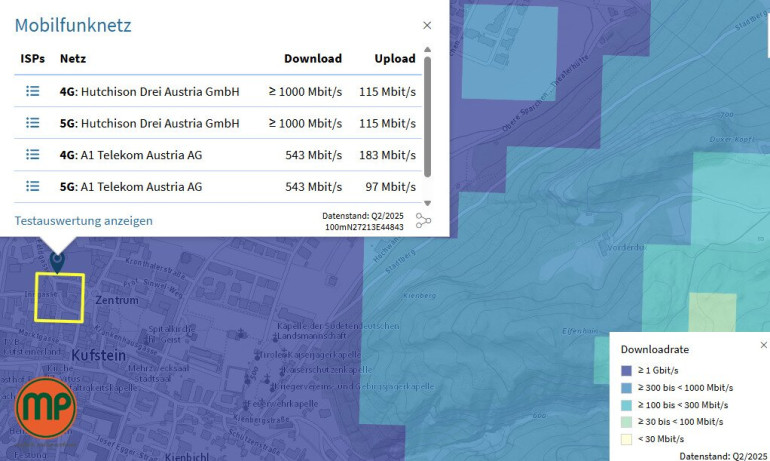The height and width of the screenshot is (461, 770).
Task: Open details for 4G Hutchison Drei list icon
Action: click(x=32, y=91)
